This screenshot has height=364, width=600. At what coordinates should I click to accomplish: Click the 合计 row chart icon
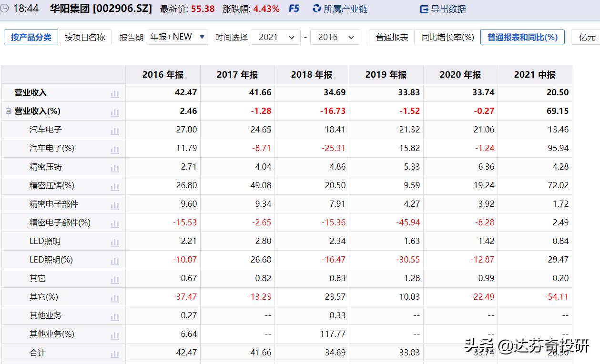point(114,353)
